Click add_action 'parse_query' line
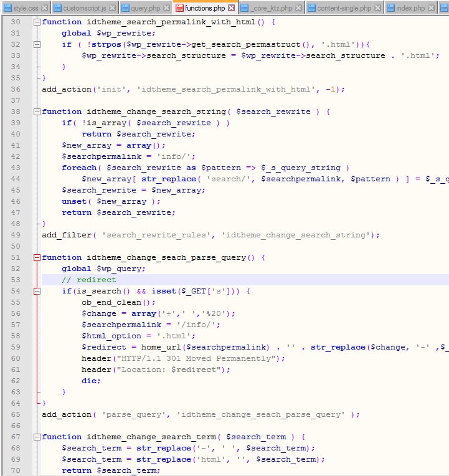 coord(201,415)
